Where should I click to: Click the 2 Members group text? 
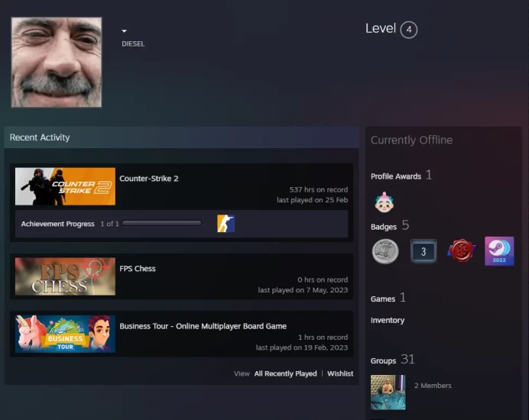433,386
